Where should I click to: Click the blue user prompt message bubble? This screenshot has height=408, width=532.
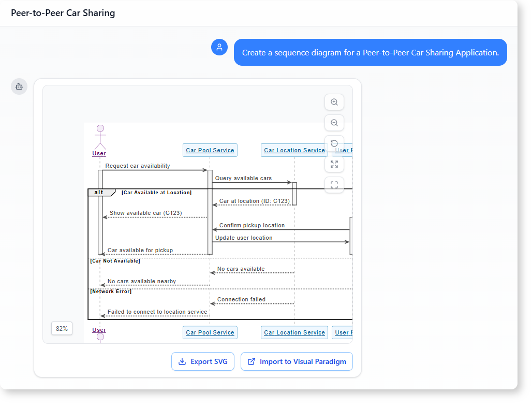click(370, 52)
